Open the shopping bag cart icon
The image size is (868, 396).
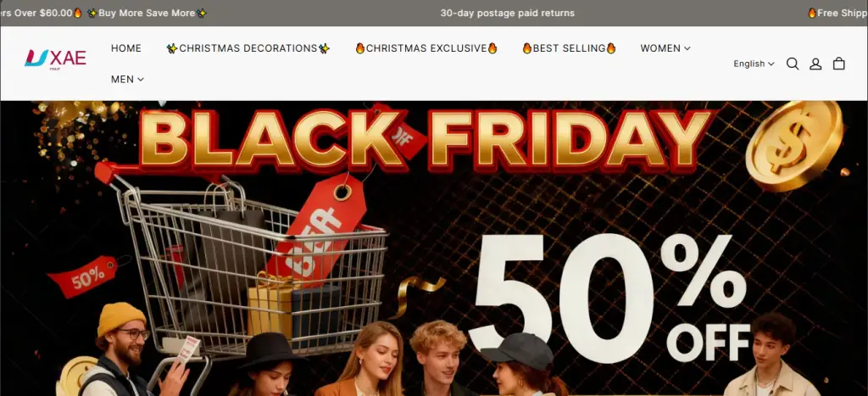click(x=839, y=64)
